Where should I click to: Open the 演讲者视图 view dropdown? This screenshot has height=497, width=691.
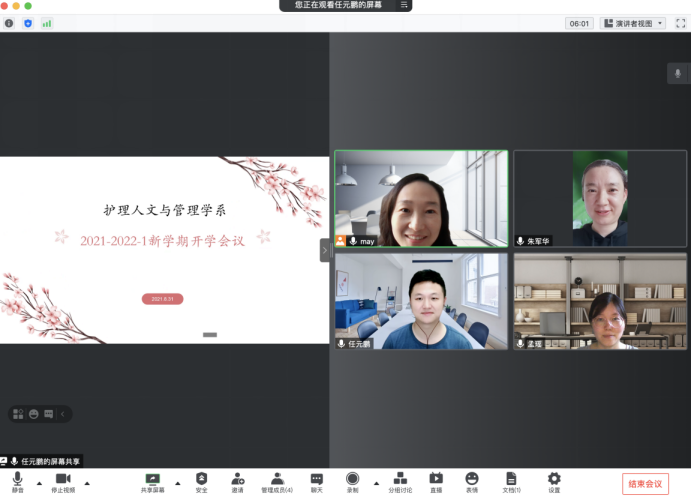coord(633,23)
